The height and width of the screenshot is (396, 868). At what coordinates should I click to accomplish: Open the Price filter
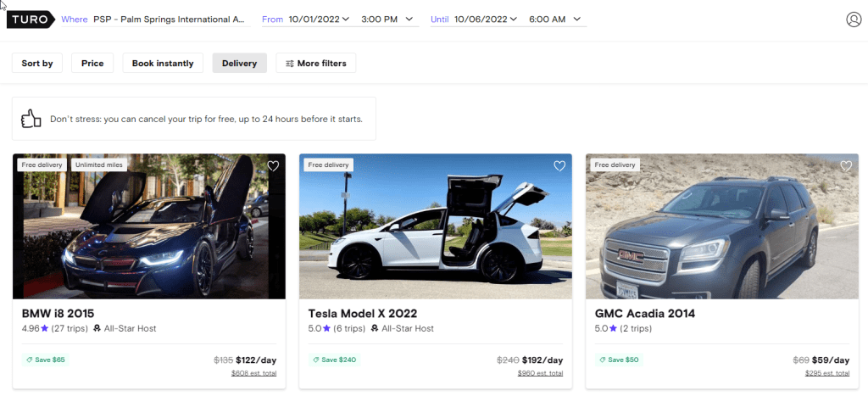pos(92,63)
